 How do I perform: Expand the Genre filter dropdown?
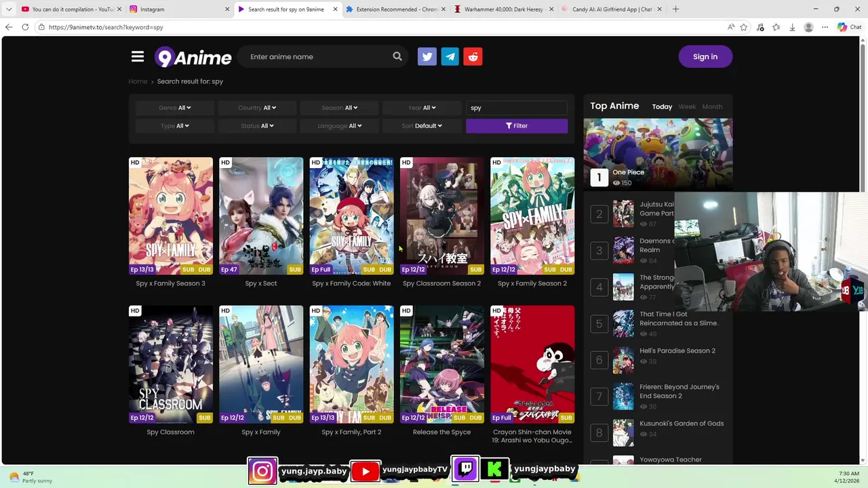tap(175, 108)
